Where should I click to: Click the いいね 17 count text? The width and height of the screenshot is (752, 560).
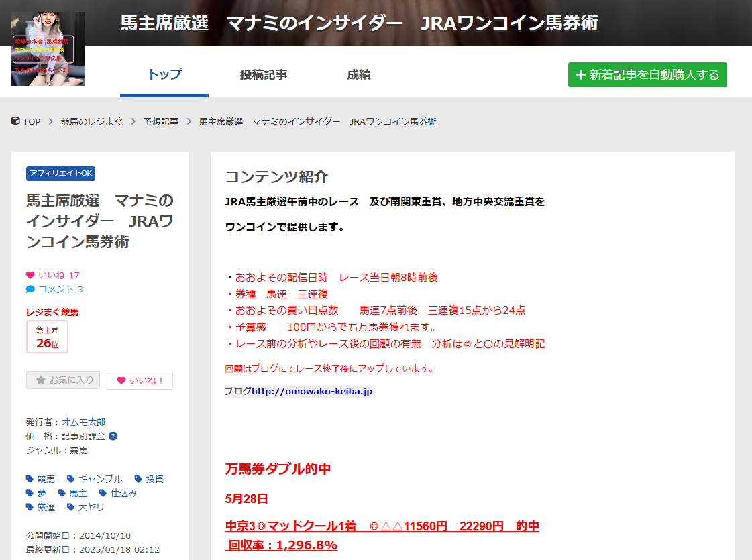(x=58, y=275)
